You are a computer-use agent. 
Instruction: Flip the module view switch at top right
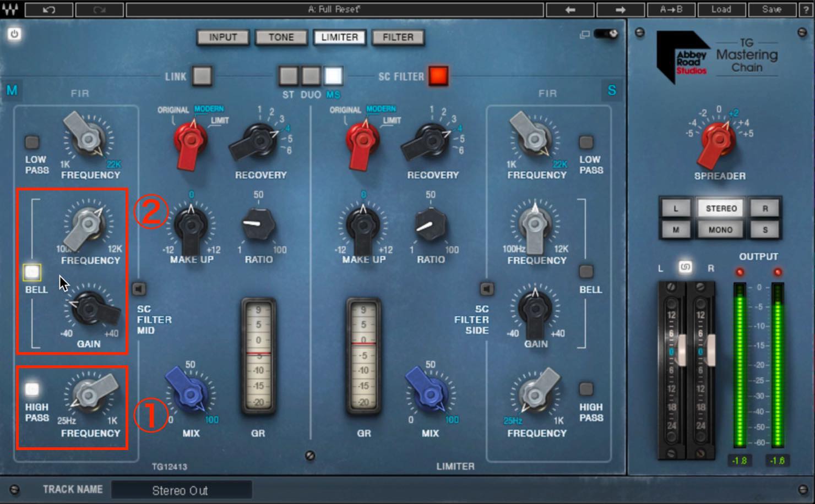[607, 34]
